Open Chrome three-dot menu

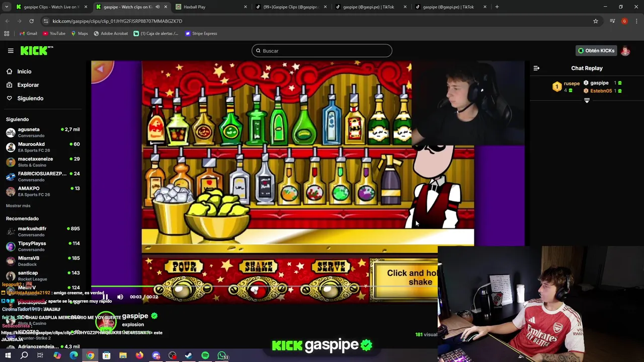(x=637, y=21)
